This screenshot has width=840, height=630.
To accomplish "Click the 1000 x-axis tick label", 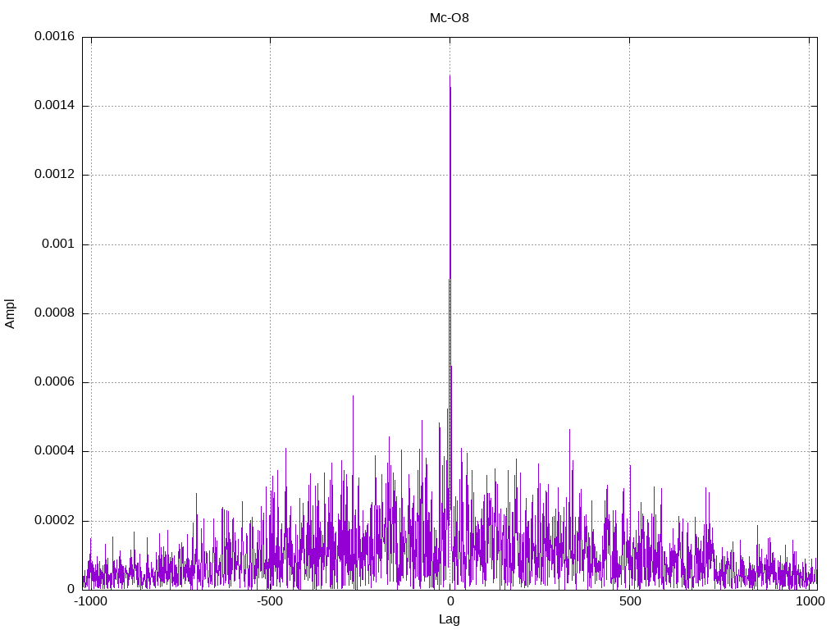I will coord(810,601).
